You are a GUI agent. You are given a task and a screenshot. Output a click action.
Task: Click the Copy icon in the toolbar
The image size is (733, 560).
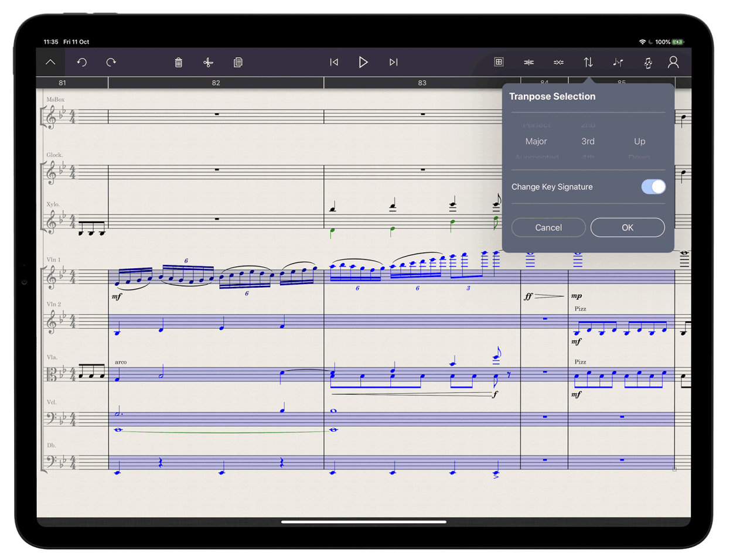click(238, 63)
